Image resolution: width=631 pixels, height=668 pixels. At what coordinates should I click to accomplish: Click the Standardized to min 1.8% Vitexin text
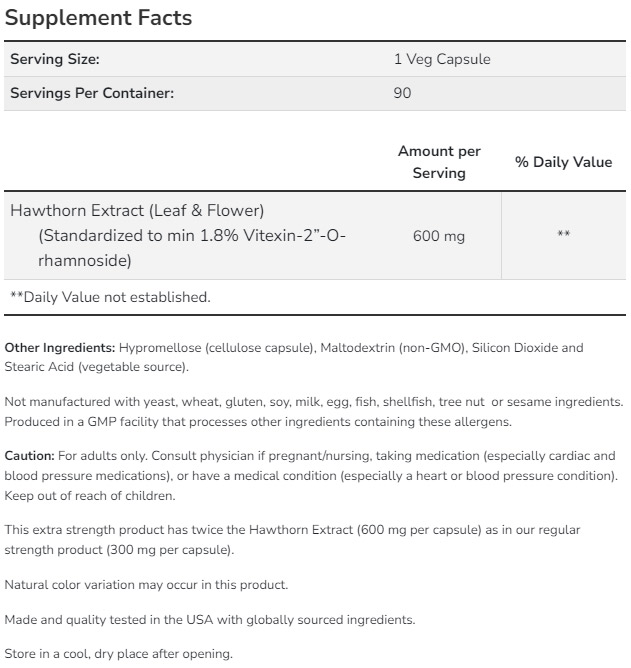point(192,236)
